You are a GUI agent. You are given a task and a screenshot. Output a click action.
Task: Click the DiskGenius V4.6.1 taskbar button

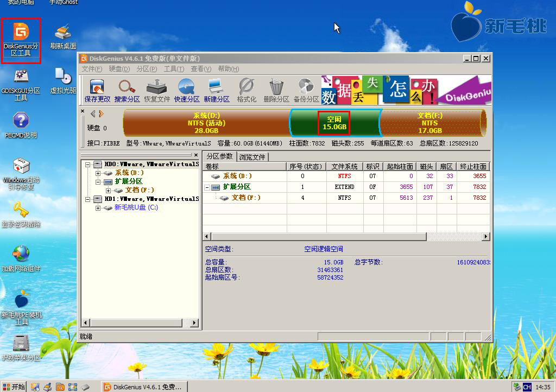click(144, 387)
